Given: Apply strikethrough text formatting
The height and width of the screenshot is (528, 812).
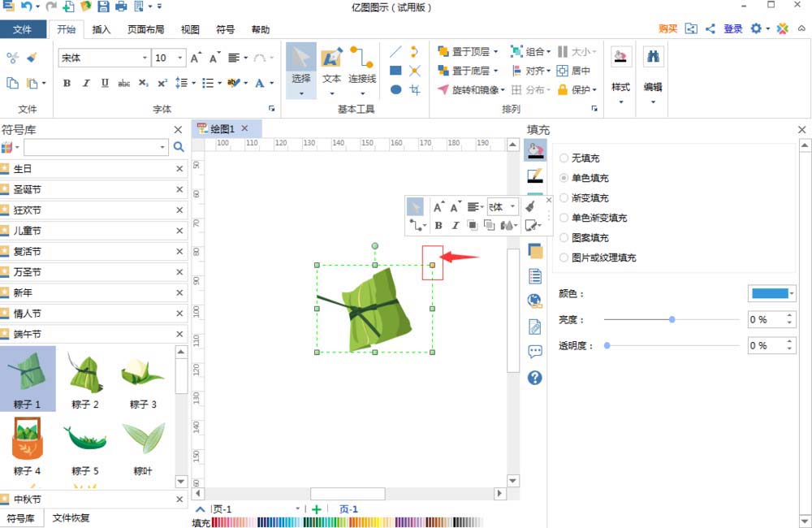Looking at the screenshot, I should tap(123, 83).
